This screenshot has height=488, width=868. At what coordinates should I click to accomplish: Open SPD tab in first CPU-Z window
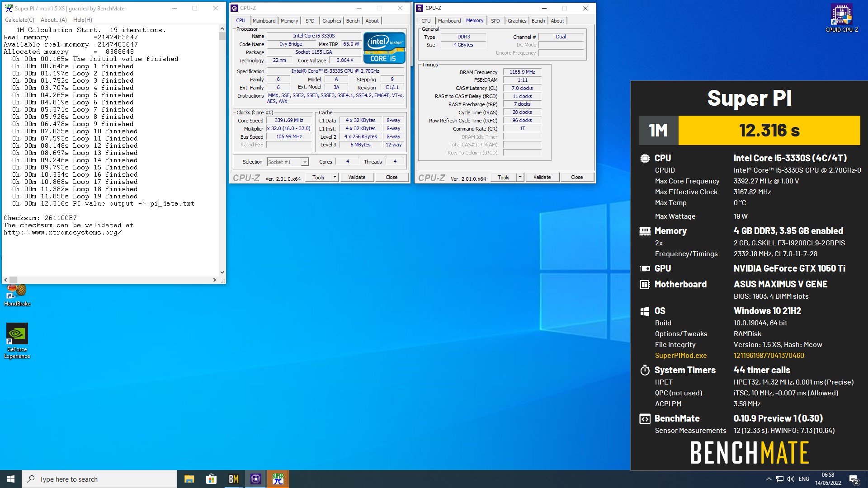[x=310, y=21]
